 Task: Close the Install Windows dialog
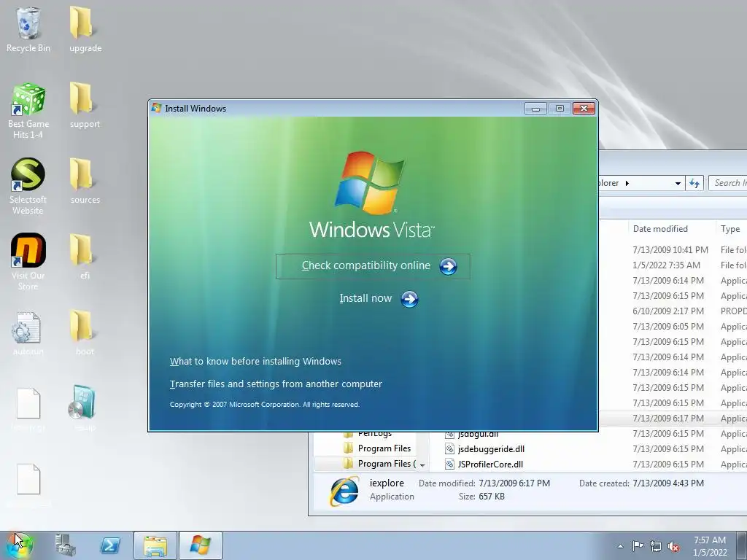click(x=584, y=109)
